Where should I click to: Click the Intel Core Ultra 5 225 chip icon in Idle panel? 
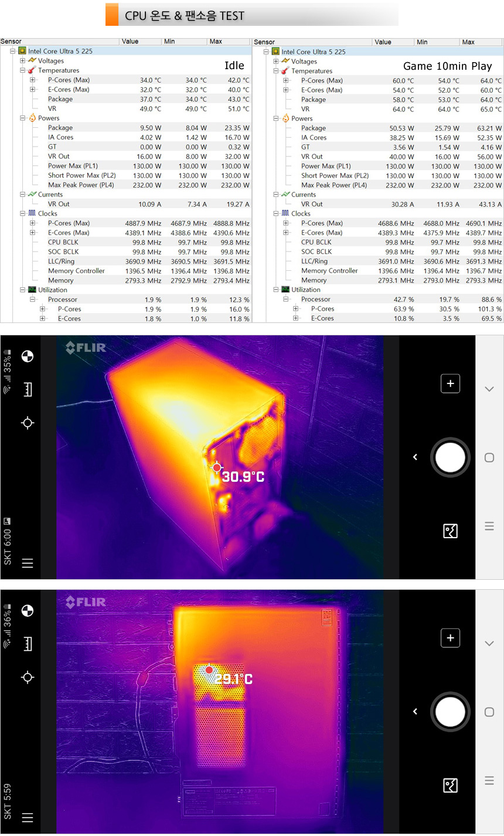click(x=22, y=51)
